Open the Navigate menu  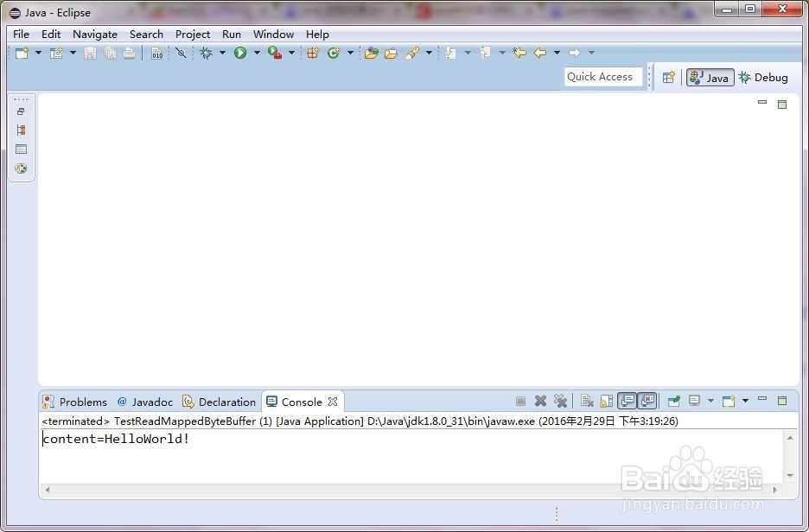point(95,34)
